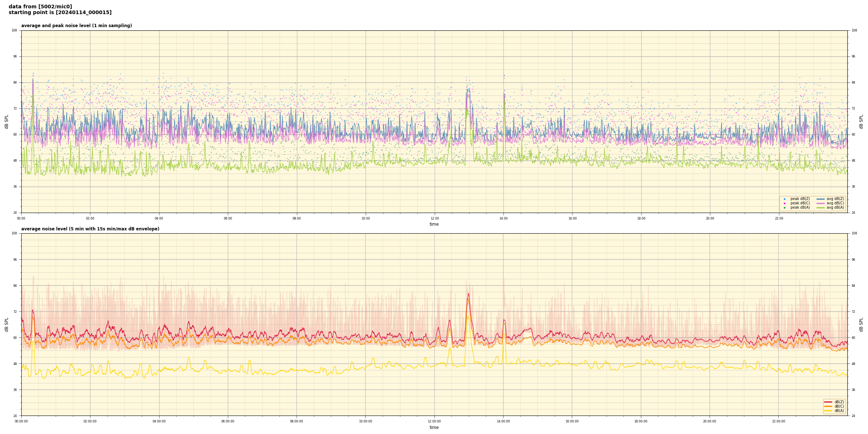
Task: Click the starting point timestamp text
Action: pos(60,13)
